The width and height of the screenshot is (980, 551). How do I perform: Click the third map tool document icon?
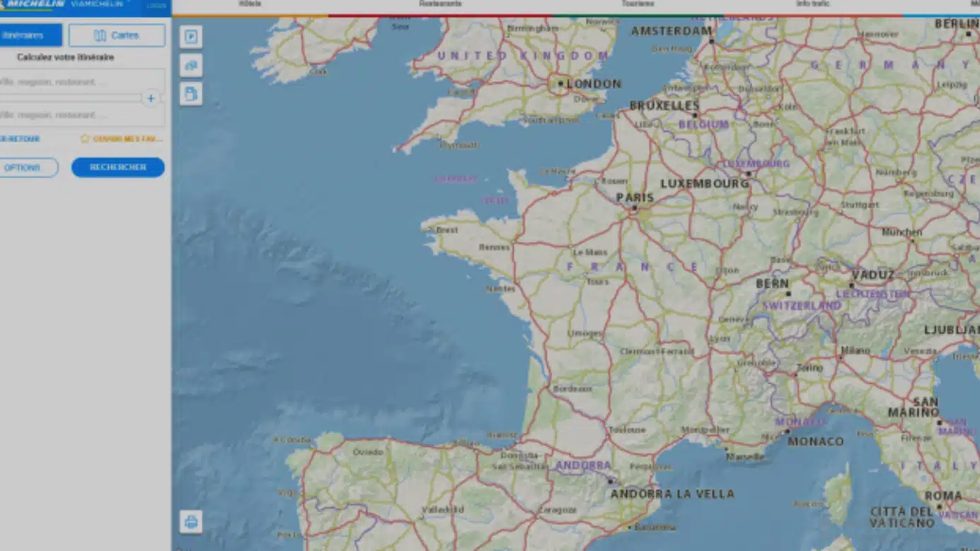190,93
